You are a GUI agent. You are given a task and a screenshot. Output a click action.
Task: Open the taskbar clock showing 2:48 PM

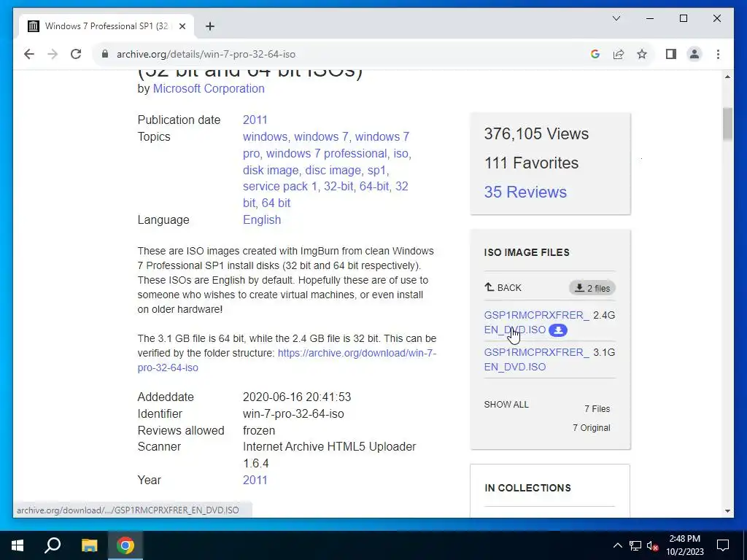pyautogui.click(x=684, y=545)
